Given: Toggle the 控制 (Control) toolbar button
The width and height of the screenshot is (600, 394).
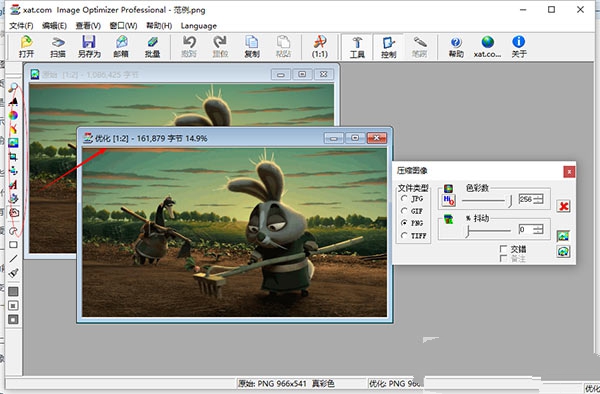Looking at the screenshot, I should [x=388, y=46].
